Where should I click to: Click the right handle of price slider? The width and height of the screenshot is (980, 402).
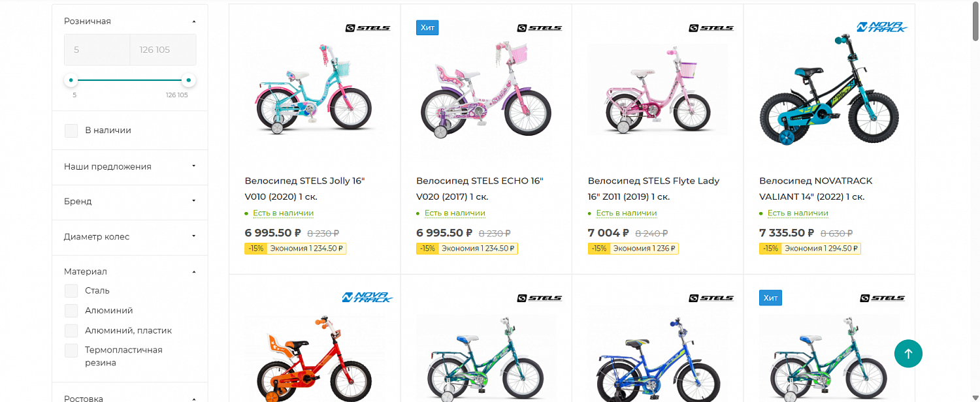[x=188, y=80]
